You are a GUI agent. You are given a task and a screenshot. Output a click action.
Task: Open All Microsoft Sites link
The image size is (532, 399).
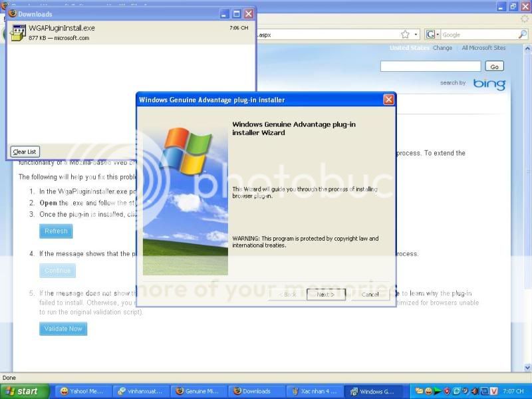tap(483, 48)
